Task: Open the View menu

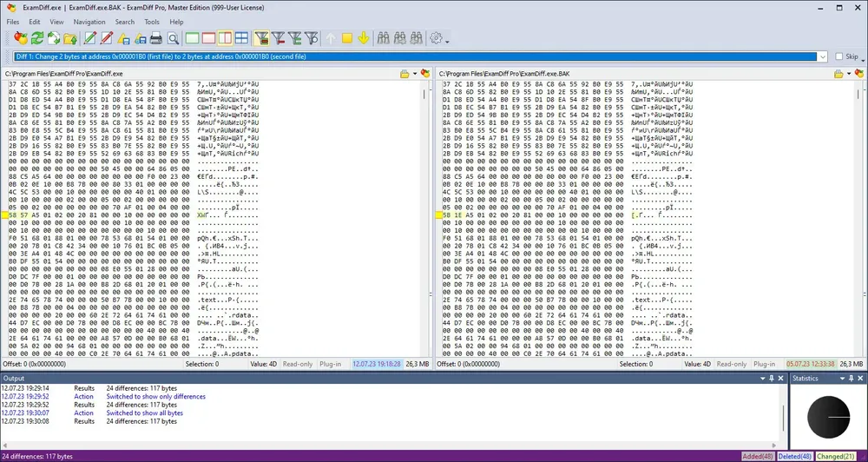Action: click(56, 22)
